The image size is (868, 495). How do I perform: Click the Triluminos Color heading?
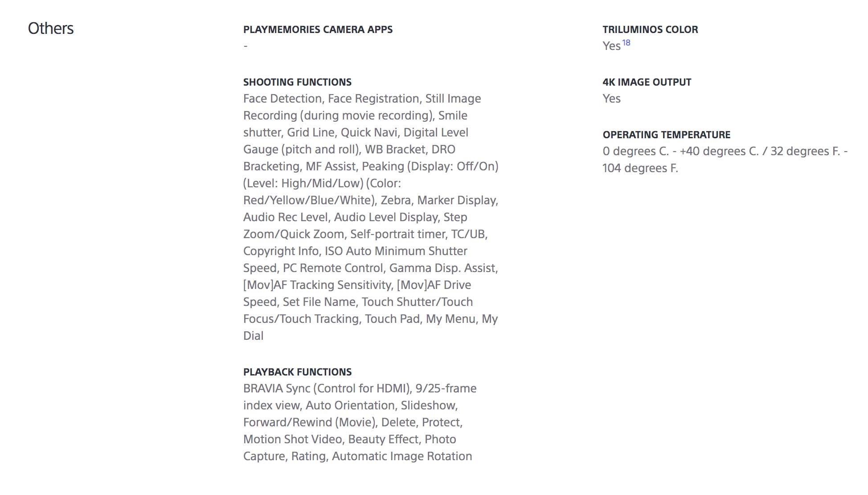click(x=650, y=29)
